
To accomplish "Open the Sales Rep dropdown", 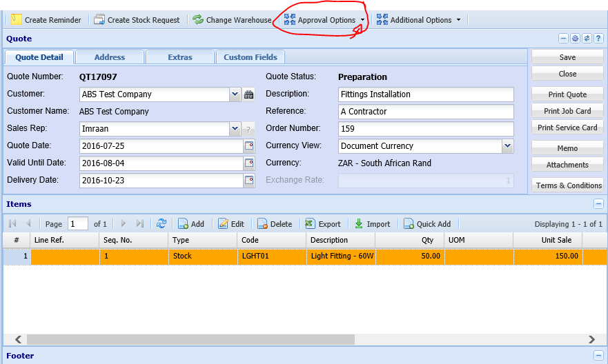I will 235,129.
